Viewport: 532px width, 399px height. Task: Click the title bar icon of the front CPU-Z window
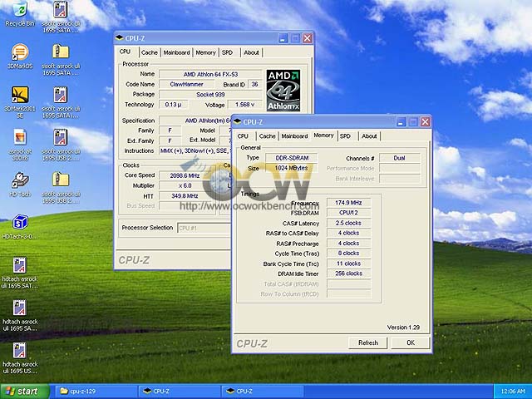[x=238, y=122]
